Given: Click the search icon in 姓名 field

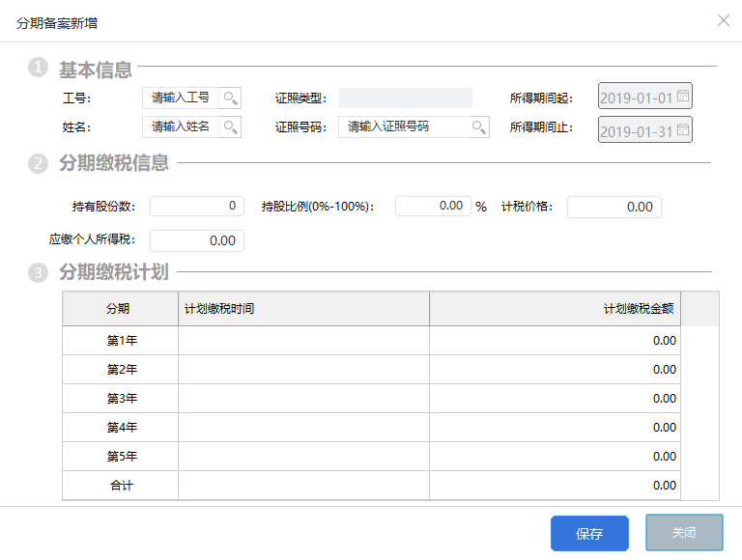Looking at the screenshot, I should (x=231, y=127).
